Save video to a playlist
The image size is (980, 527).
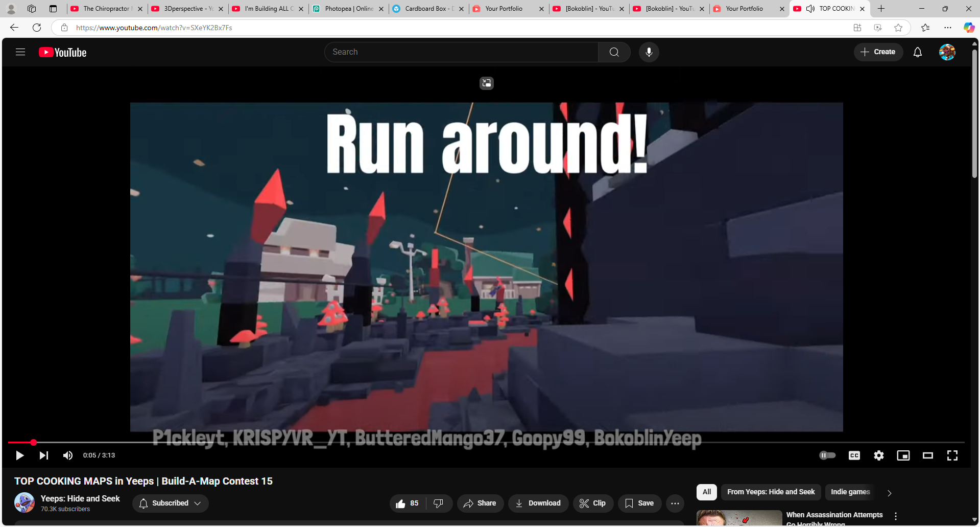pos(639,503)
